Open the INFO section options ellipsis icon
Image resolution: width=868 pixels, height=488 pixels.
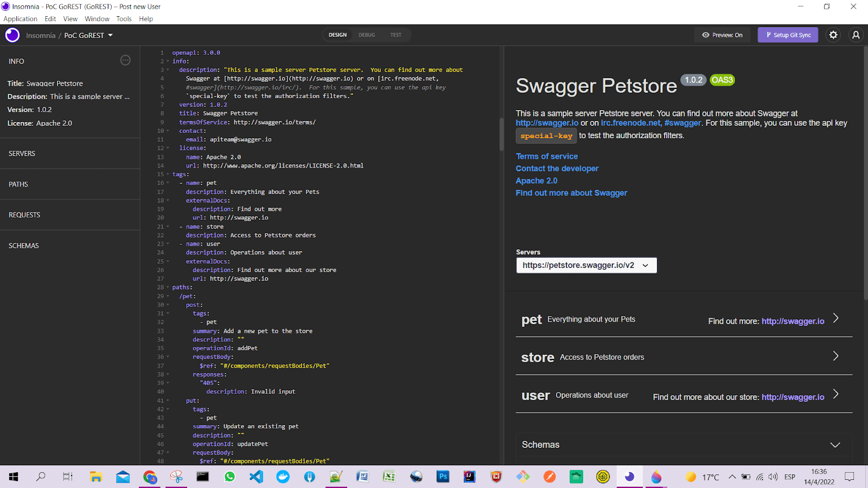[125, 60]
